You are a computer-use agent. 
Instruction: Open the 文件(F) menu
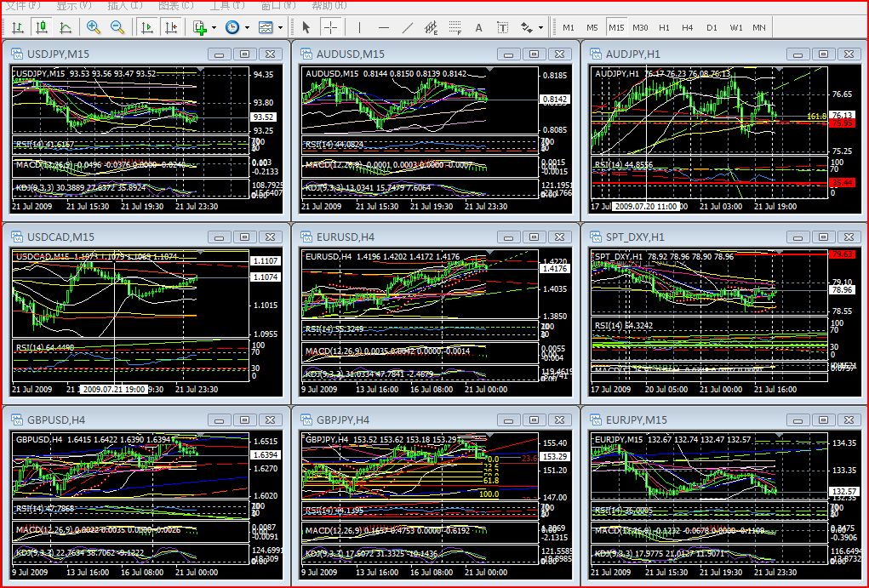click(x=23, y=6)
